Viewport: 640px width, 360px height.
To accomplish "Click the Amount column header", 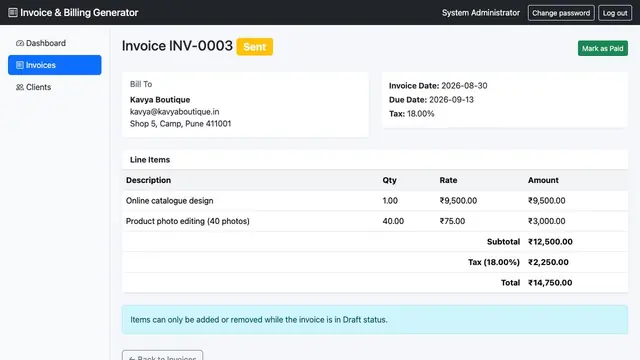I will [x=543, y=180].
